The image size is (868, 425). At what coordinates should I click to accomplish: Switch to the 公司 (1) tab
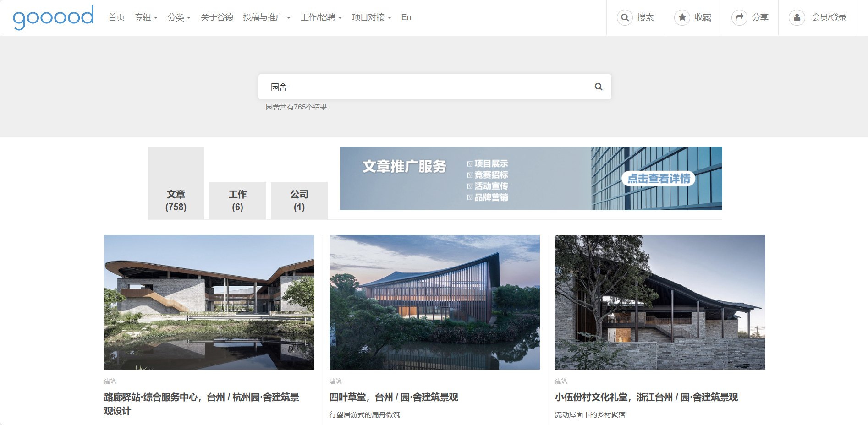tap(299, 201)
